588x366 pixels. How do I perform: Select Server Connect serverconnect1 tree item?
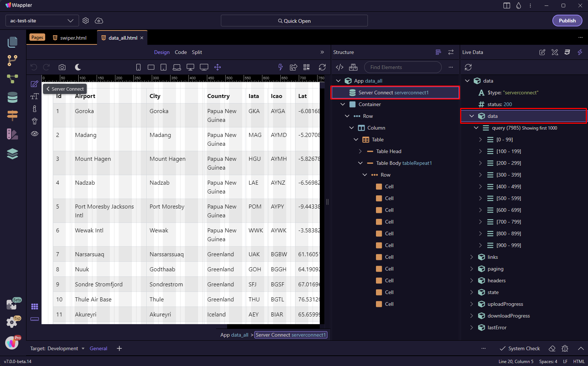395,93
